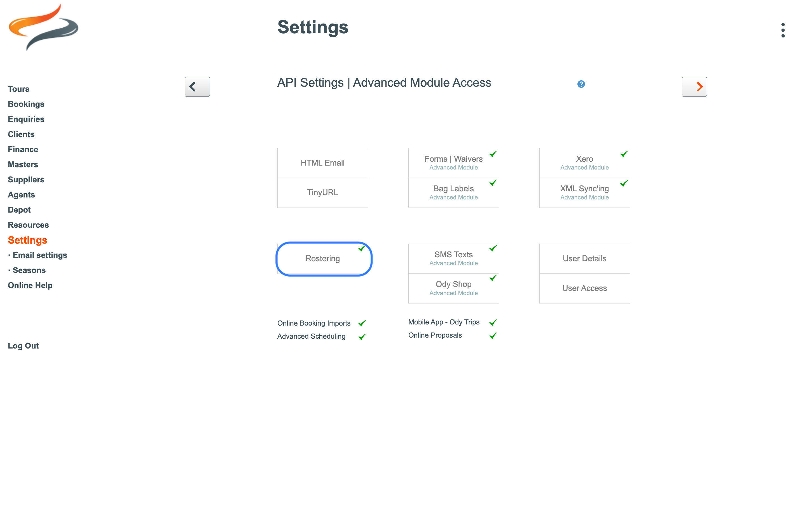Open the three-dot more options menu
This screenshot has width=796, height=532.
click(x=783, y=30)
